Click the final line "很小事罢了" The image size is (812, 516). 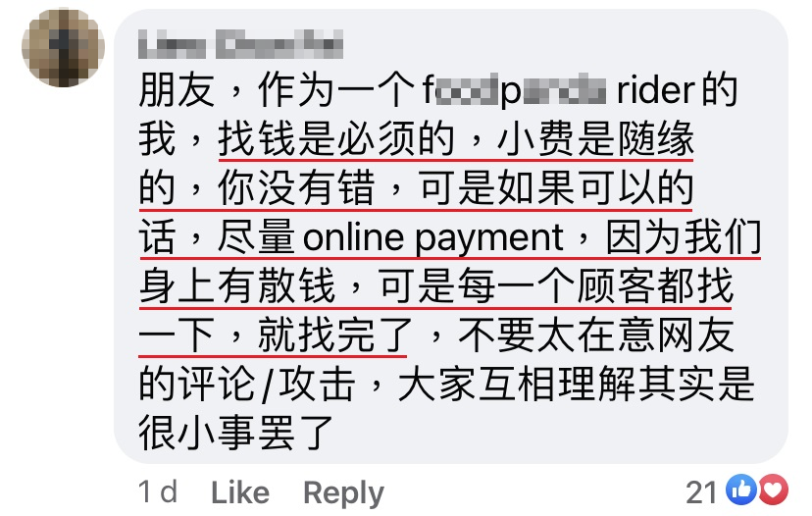(x=235, y=434)
